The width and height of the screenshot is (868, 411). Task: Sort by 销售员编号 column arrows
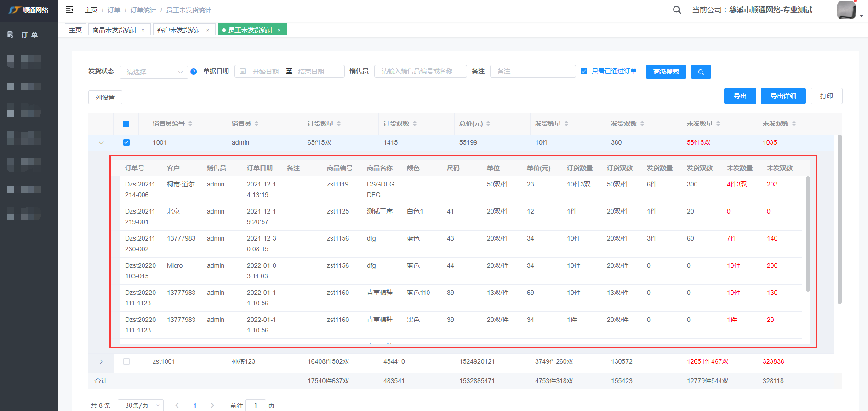(190, 124)
